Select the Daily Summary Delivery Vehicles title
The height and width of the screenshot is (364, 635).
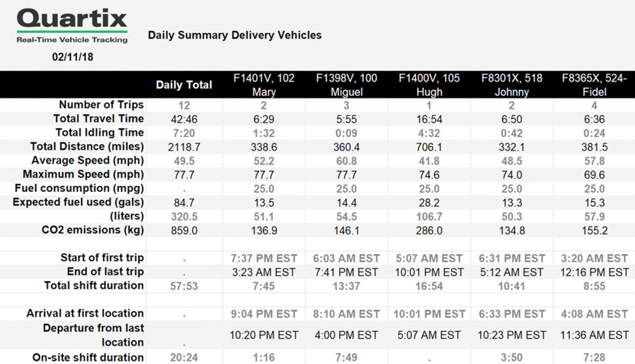pos(234,35)
